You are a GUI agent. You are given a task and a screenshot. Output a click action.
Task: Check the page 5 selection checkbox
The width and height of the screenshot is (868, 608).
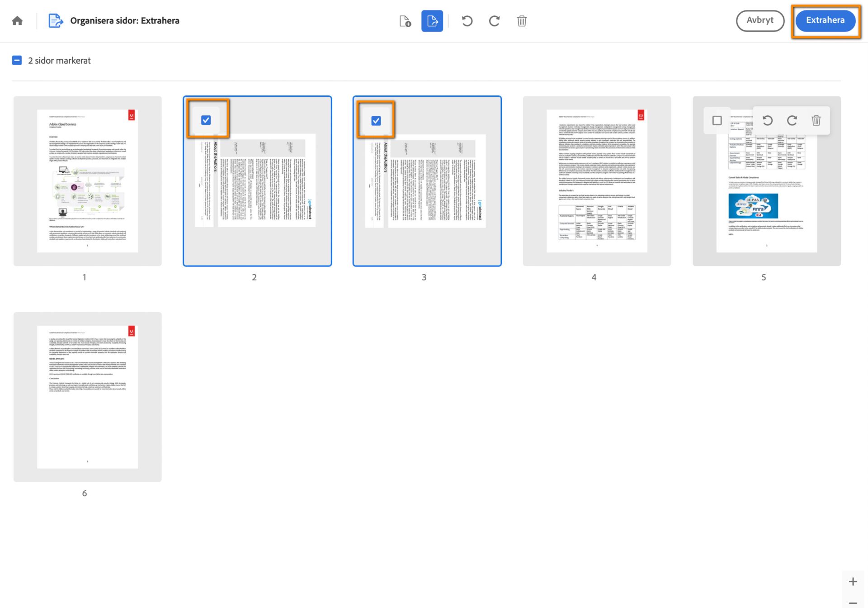coord(717,120)
